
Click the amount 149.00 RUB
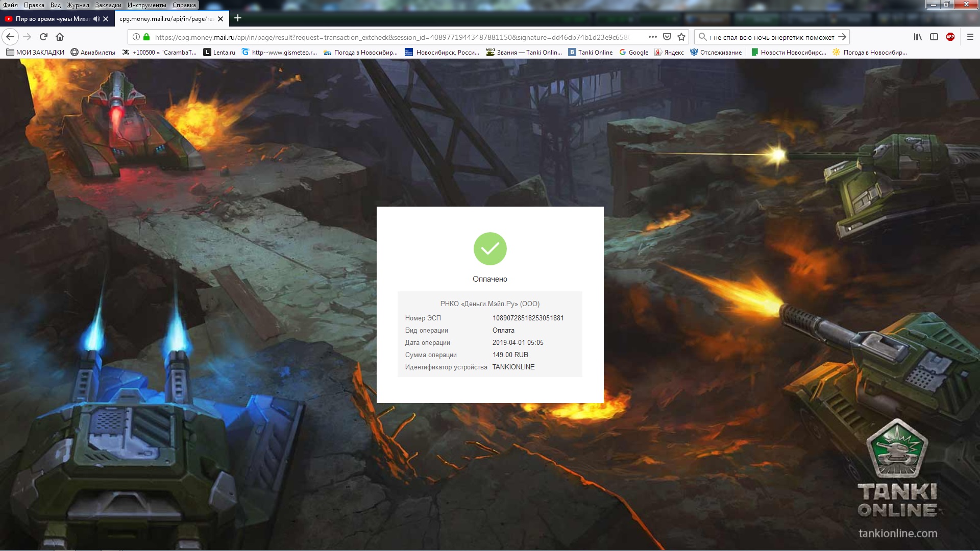(x=510, y=355)
